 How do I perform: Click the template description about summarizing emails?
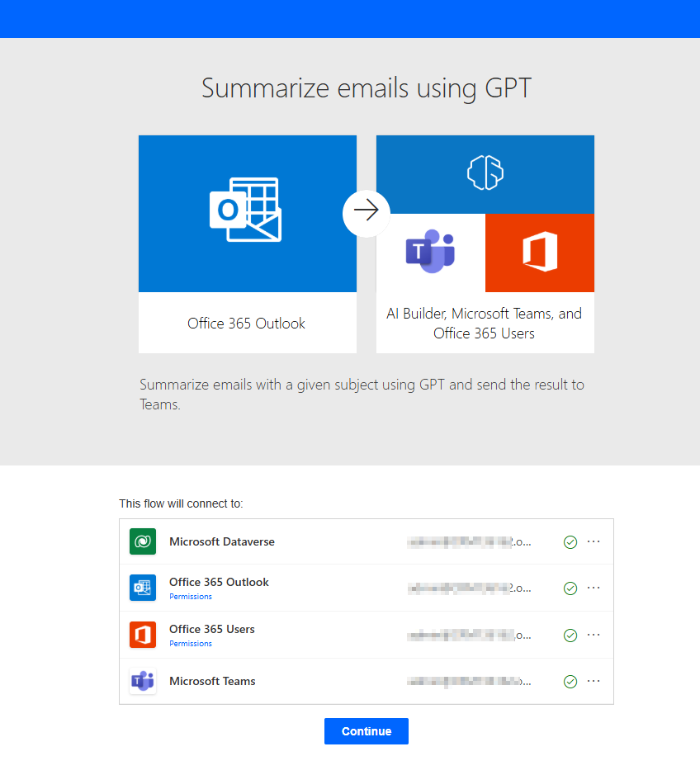[362, 394]
